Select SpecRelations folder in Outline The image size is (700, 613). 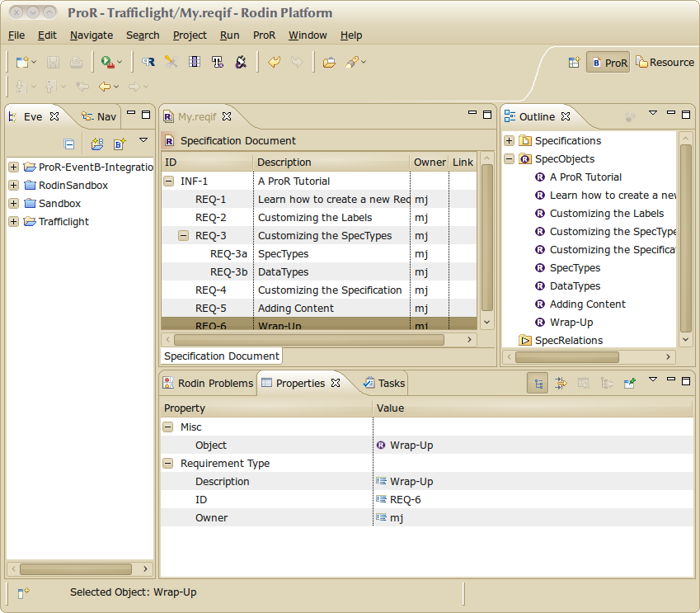[x=561, y=341]
